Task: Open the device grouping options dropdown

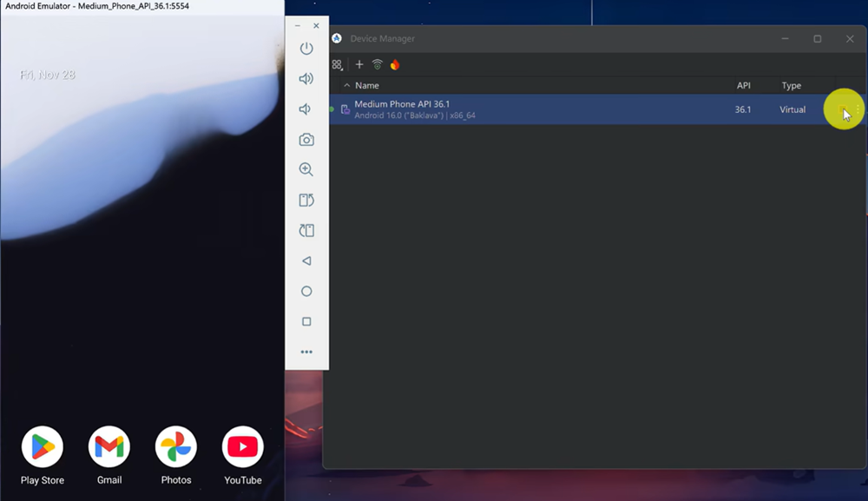Action: click(x=337, y=64)
